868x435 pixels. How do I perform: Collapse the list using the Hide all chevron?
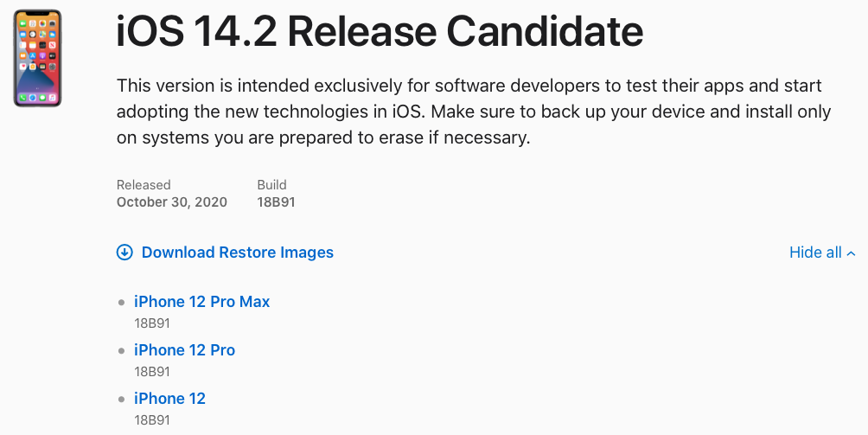click(x=851, y=253)
